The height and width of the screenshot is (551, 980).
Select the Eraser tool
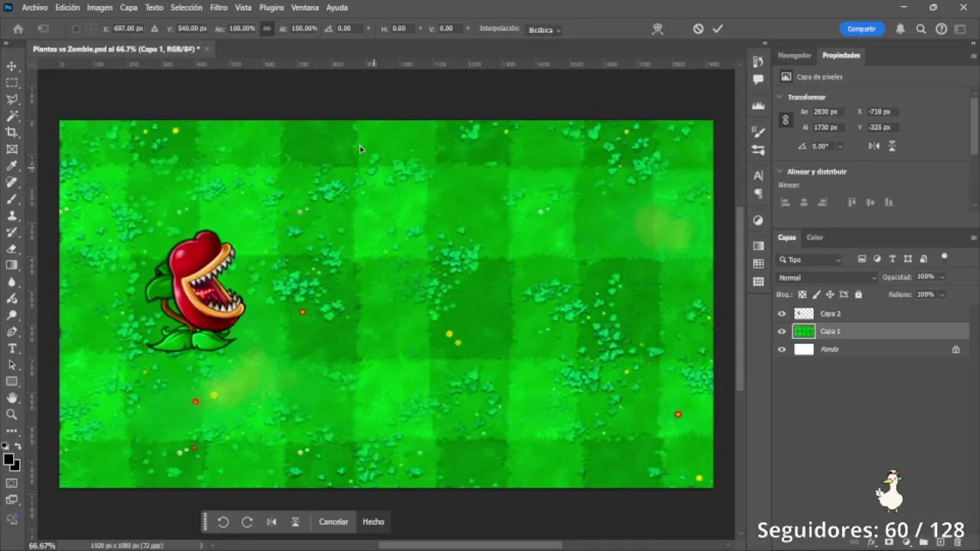(11, 249)
